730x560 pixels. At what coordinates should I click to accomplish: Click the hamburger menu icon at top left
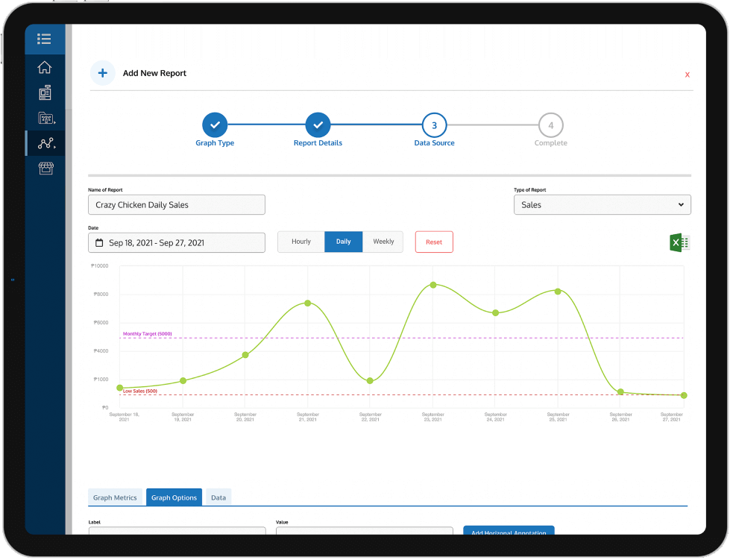click(x=45, y=40)
